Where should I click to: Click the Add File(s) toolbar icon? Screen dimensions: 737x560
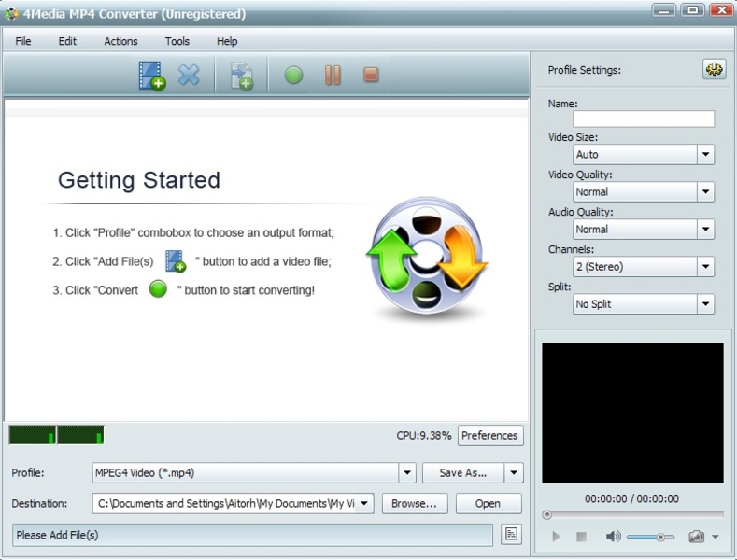151,76
